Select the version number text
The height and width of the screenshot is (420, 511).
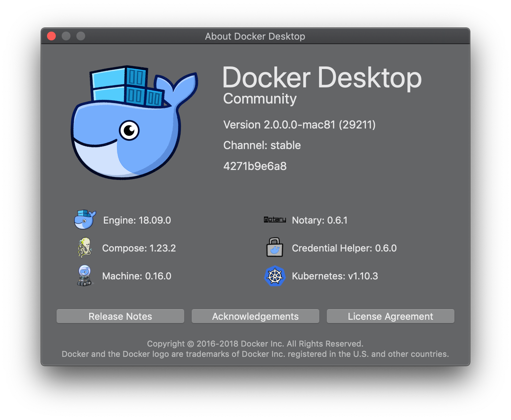point(299,125)
